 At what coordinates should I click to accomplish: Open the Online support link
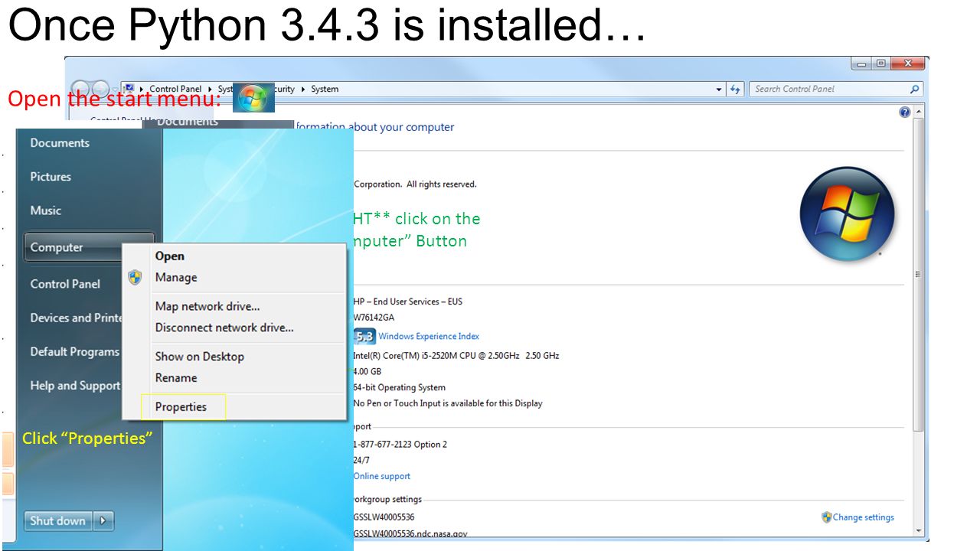click(382, 476)
